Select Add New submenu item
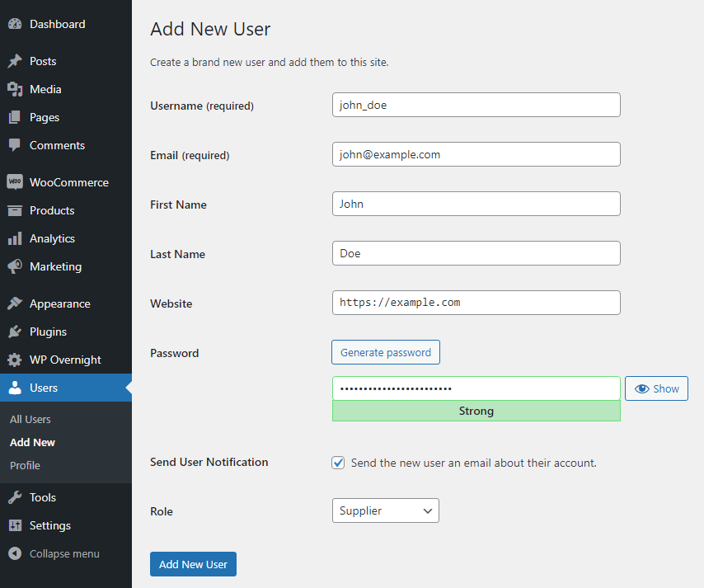The height and width of the screenshot is (588, 704). click(32, 443)
